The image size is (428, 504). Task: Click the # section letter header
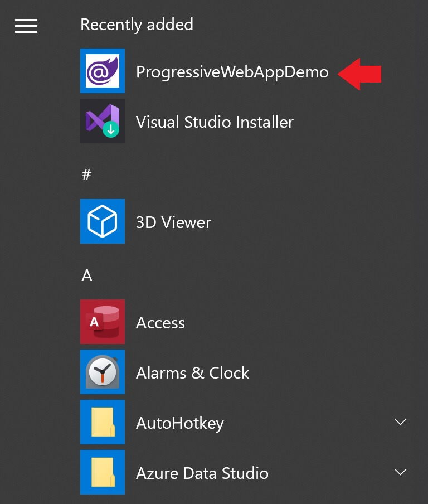tap(86, 175)
